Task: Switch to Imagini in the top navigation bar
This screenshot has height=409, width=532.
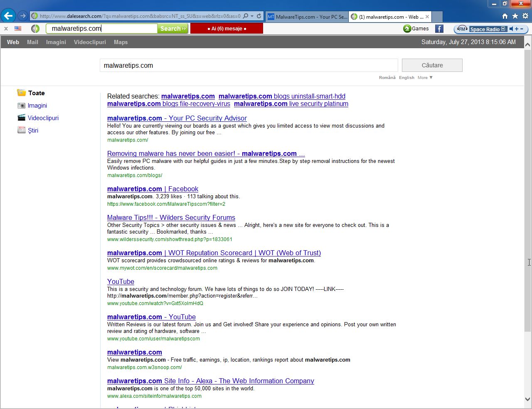Action: tap(56, 42)
